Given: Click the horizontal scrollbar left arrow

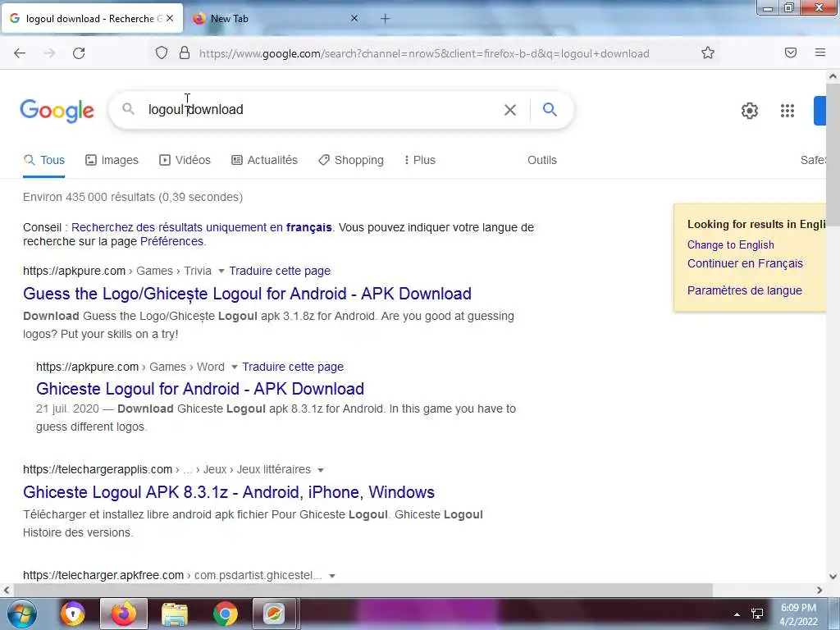Looking at the screenshot, I should (x=6, y=591).
